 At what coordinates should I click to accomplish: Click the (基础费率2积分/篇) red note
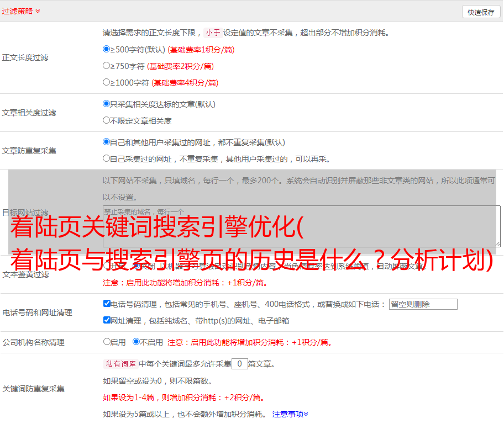coord(180,66)
